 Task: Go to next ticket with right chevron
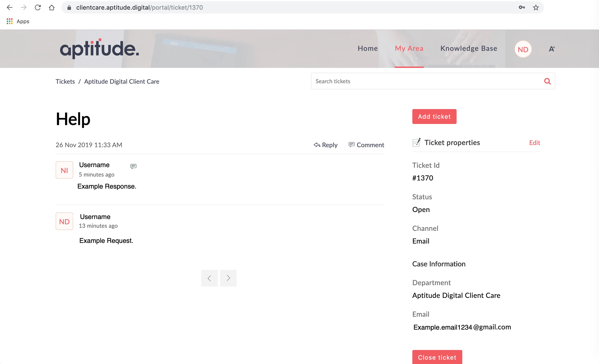pos(228,278)
